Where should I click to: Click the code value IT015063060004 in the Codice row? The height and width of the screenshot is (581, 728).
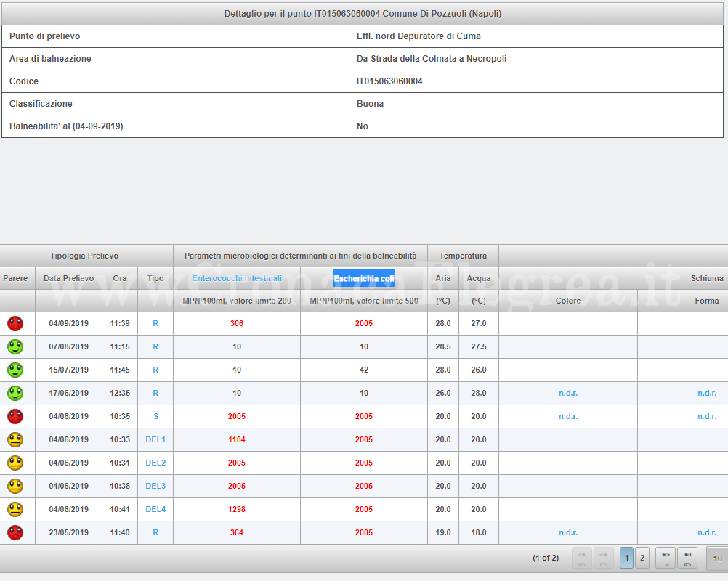389,81
